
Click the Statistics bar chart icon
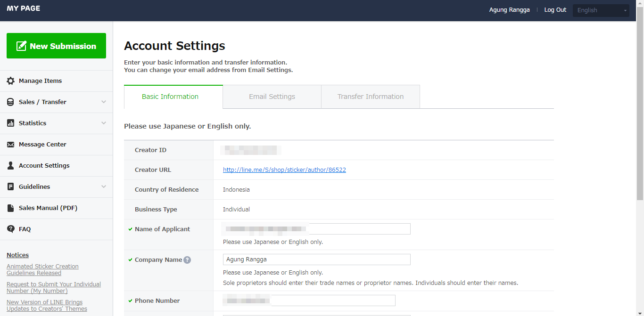(x=10, y=123)
